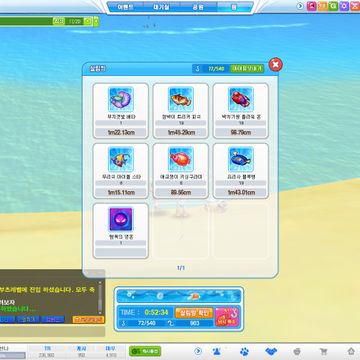360x360 pixels.
Task: Select the first blue chat channel tab
Action: point(6,319)
